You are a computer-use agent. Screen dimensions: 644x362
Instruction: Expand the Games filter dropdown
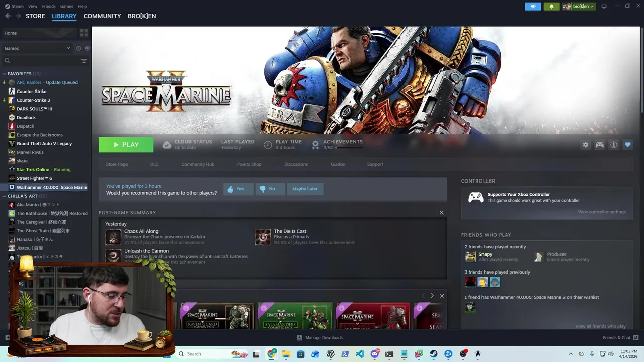click(x=38, y=48)
